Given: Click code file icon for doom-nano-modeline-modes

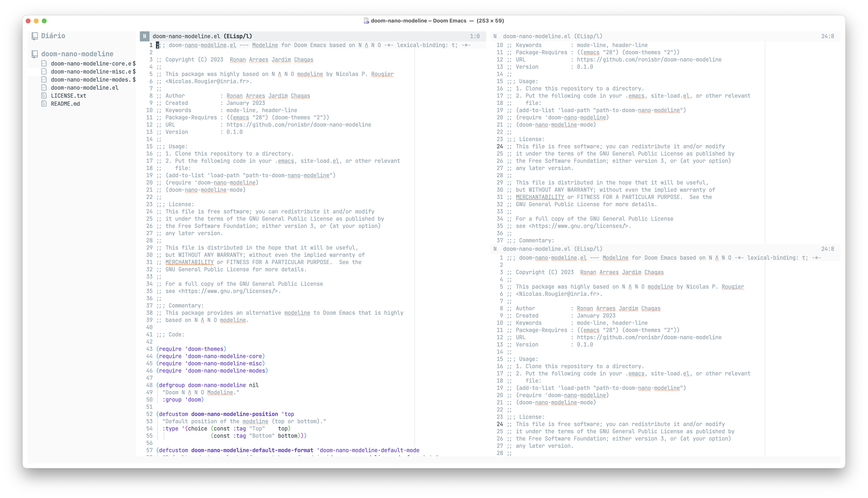Looking at the screenshot, I should point(44,79).
